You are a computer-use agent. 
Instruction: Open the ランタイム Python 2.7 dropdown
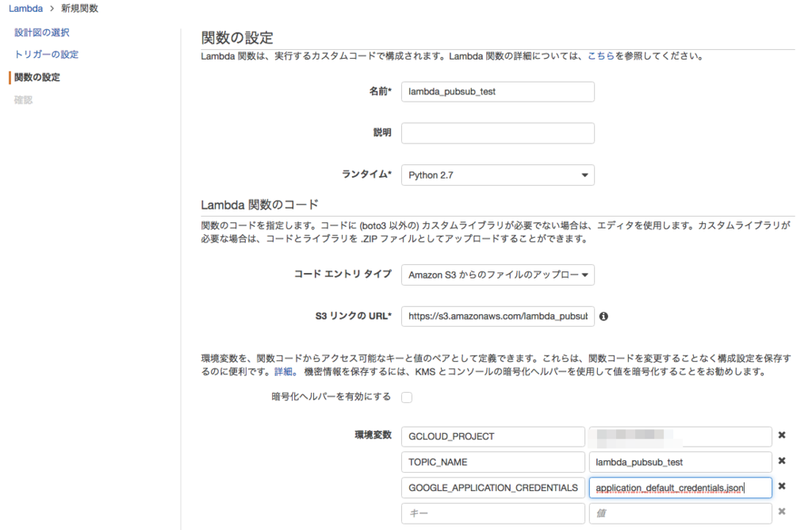[x=498, y=175]
